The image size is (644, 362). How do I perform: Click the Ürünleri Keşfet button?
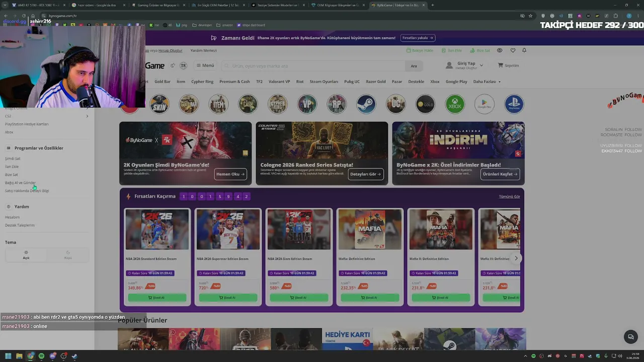[500, 174]
